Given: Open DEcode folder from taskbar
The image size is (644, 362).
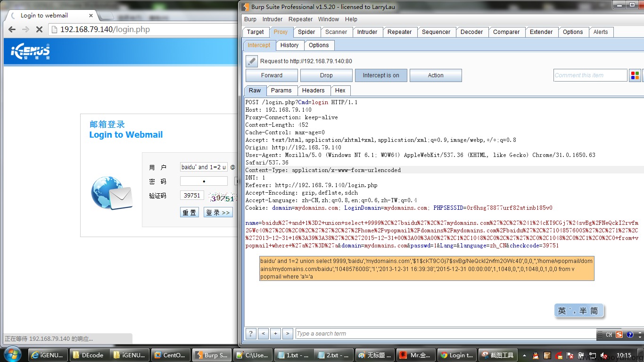Looking at the screenshot, I should tap(89, 355).
